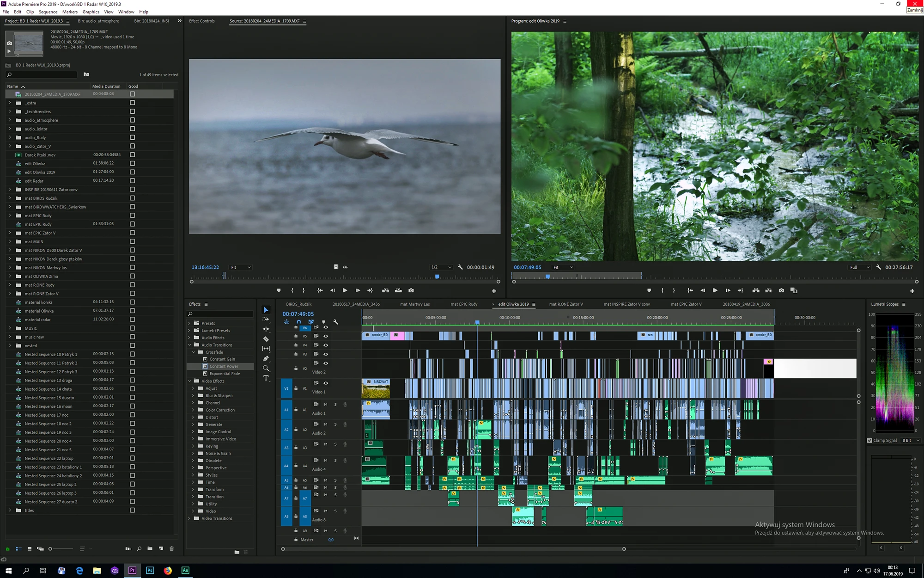
Task: Switch Project panel to list view
Action: coord(19,549)
